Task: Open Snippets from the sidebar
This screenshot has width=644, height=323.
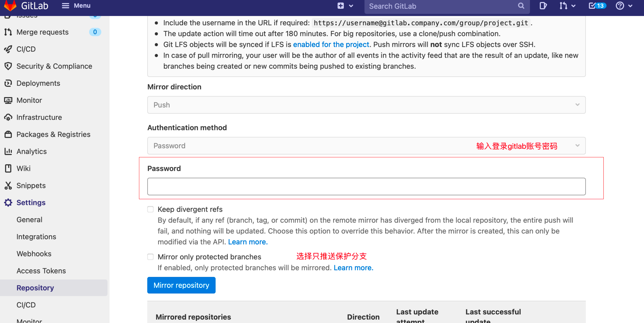Action: [31, 185]
